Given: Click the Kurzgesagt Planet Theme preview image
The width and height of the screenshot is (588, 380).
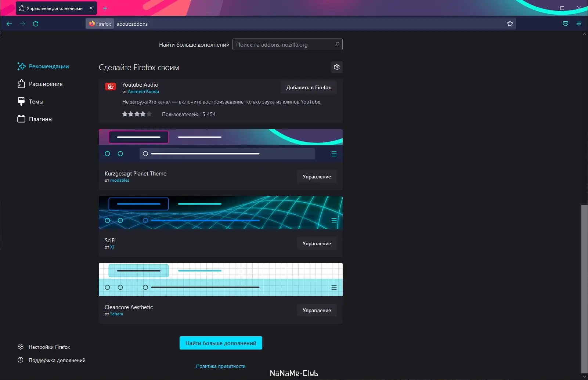Looking at the screenshot, I should 221,146.
